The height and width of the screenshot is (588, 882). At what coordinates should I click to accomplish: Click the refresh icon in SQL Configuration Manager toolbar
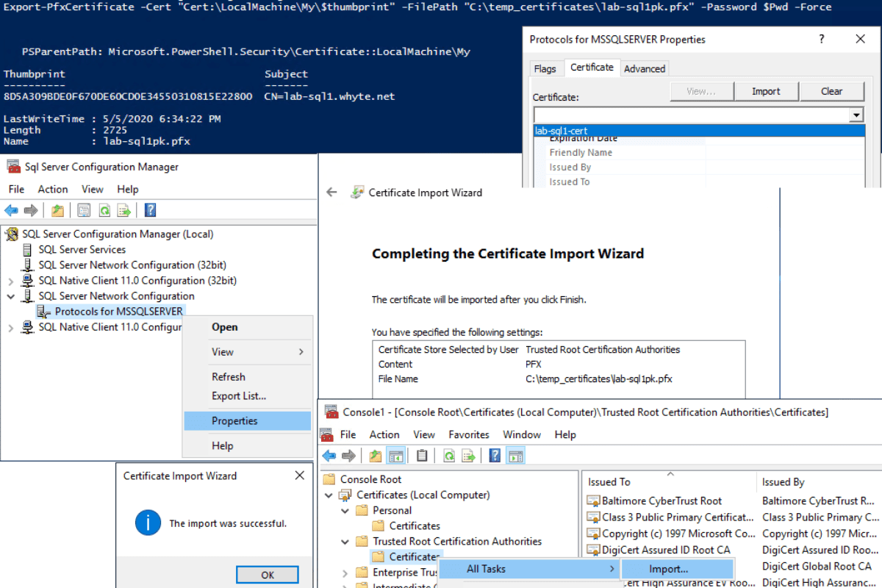pyautogui.click(x=105, y=211)
